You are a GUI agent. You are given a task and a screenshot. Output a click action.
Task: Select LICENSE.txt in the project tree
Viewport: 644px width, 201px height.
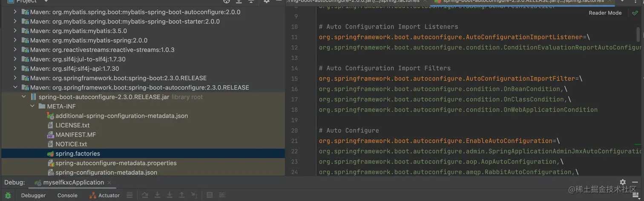point(72,125)
